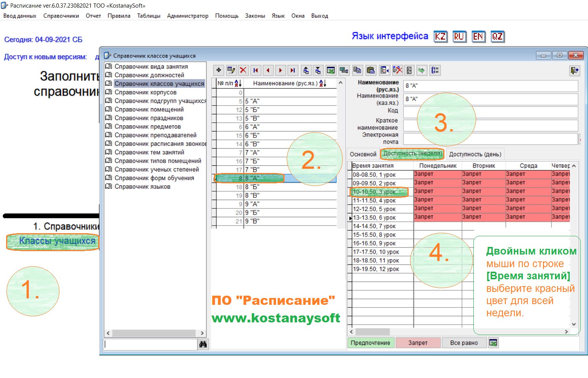
Task: Click the Excel export icon in toolbar
Action: 331,70
